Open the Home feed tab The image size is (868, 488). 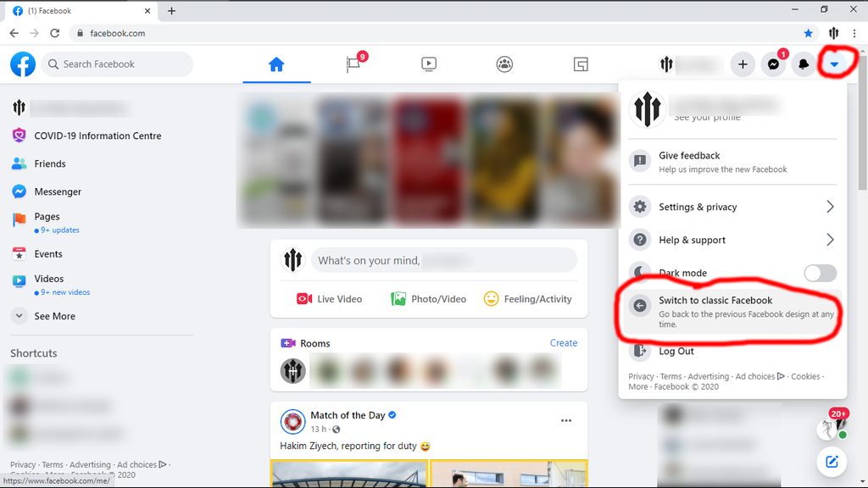(x=276, y=64)
